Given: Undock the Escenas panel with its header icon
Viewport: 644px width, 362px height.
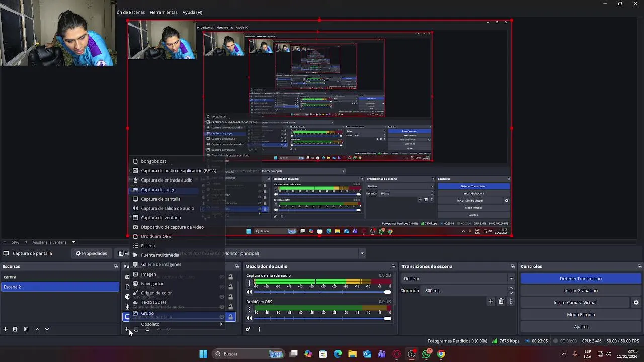Looking at the screenshot, I should (116, 266).
